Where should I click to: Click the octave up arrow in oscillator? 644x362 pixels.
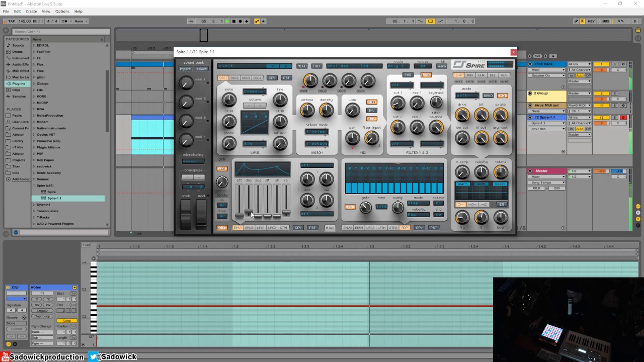(260, 106)
